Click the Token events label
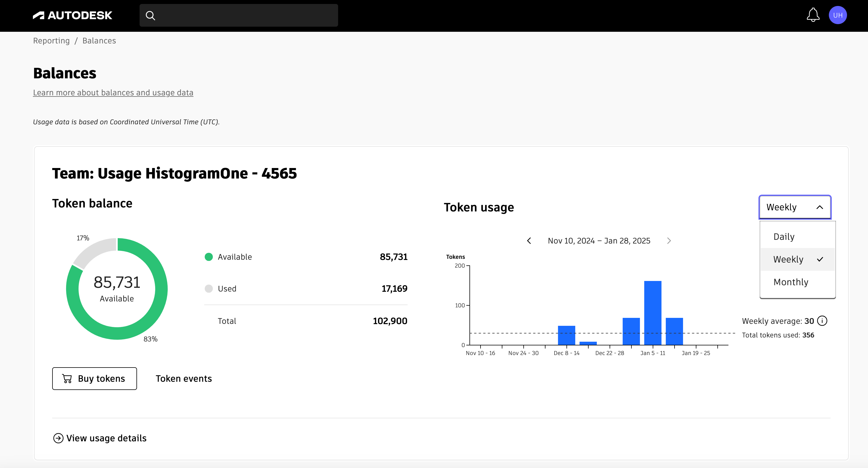868x468 pixels. click(184, 378)
